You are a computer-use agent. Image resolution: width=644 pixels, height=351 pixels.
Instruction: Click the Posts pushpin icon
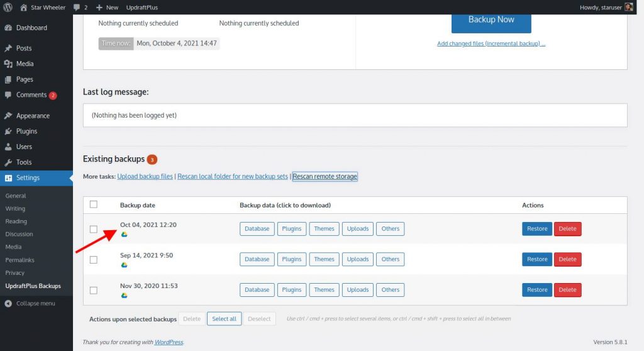tap(8, 48)
